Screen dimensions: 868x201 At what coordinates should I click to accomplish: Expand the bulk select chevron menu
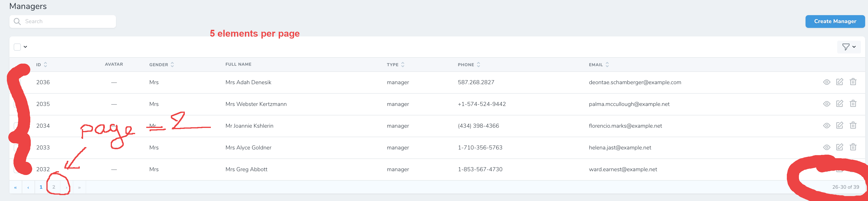(25, 47)
